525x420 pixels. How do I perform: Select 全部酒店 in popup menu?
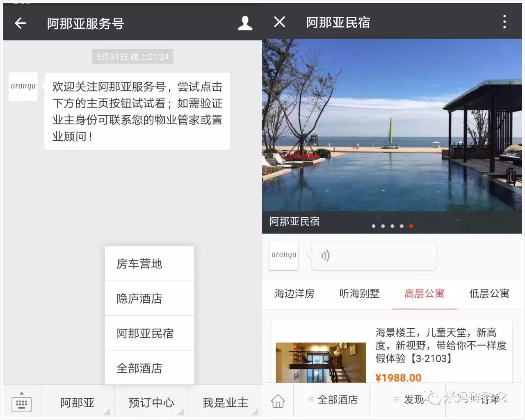click(x=149, y=368)
